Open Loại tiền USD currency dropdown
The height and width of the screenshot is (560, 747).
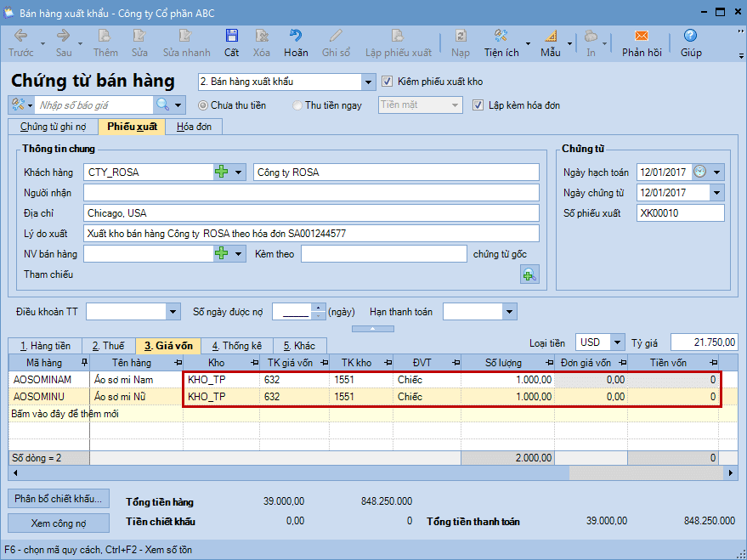coord(618,342)
